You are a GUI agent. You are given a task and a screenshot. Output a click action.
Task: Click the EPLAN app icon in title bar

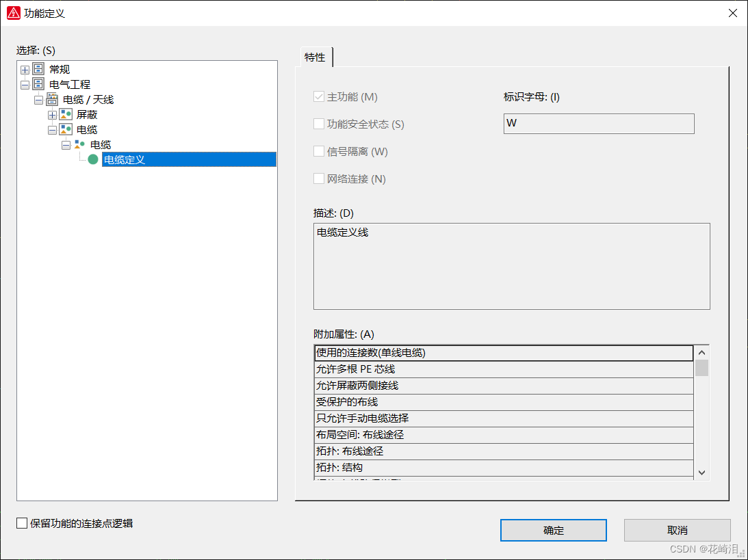click(x=14, y=13)
